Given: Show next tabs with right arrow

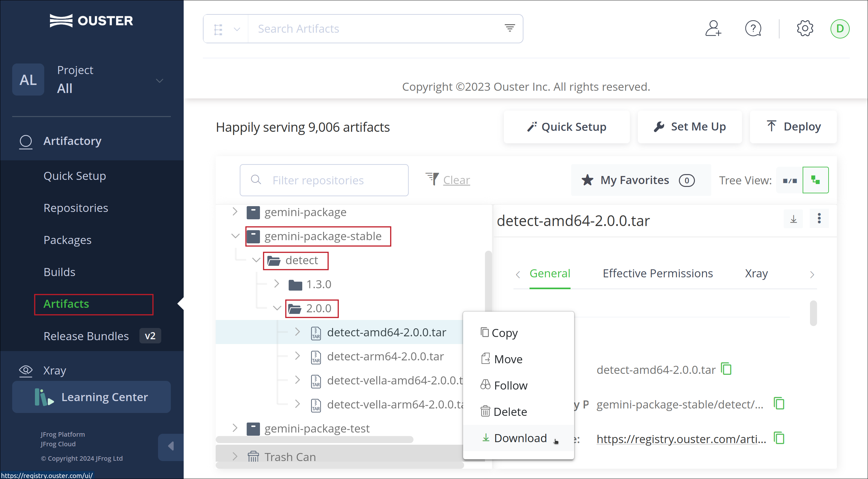Looking at the screenshot, I should coord(812,275).
